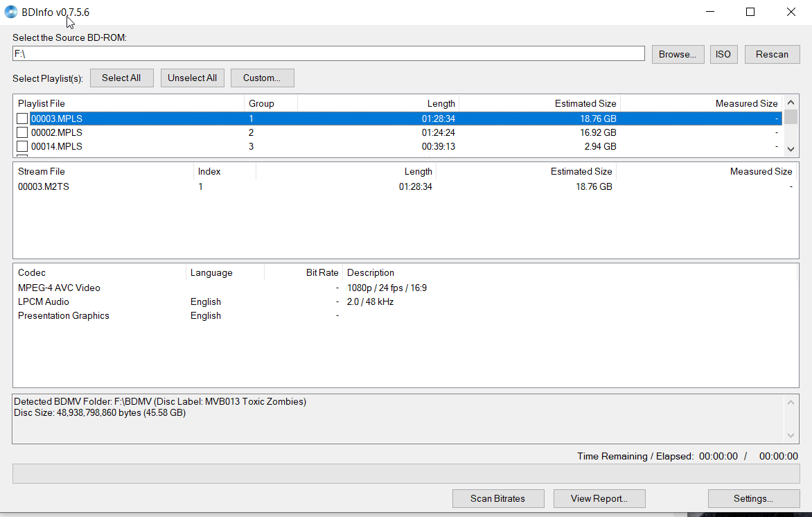Click the playlist list scrollbar thumb
Viewport: 812px width, 517px height.
click(791, 116)
